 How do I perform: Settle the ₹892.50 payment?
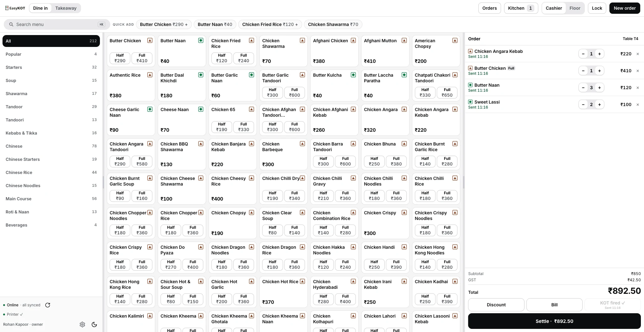click(554, 321)
